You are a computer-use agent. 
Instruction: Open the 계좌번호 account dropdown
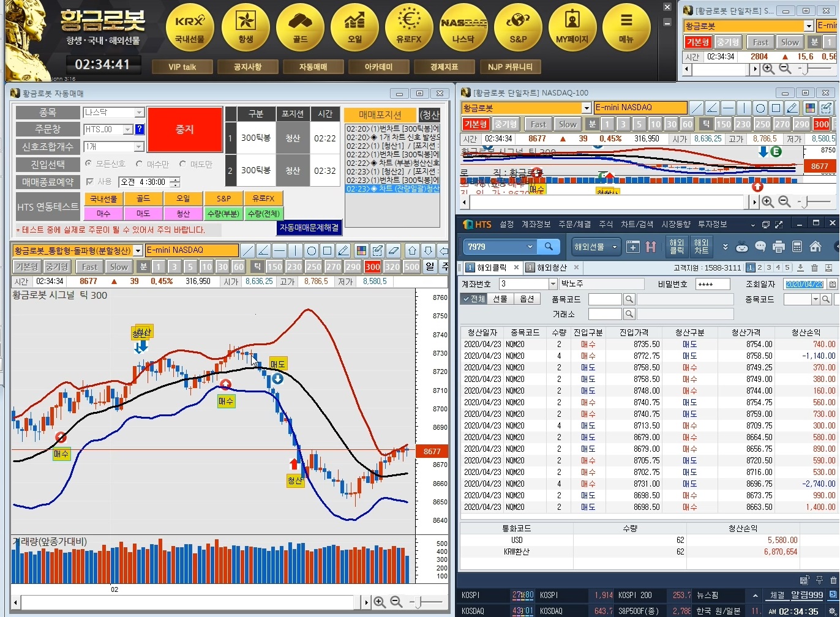click(x=553, y=284)
